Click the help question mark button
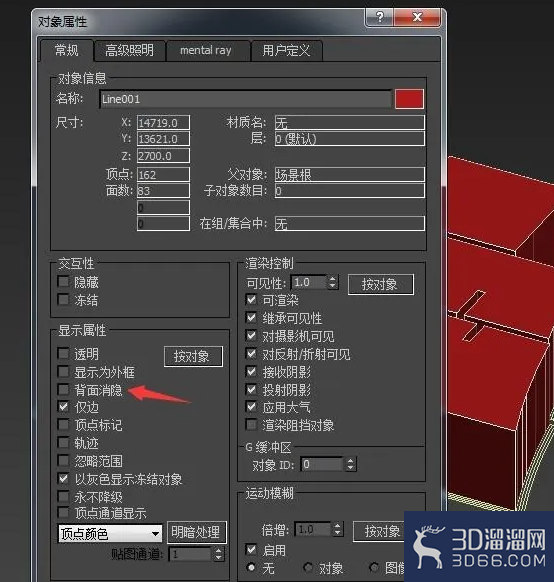554x582 pixels. tap(380, 17)
